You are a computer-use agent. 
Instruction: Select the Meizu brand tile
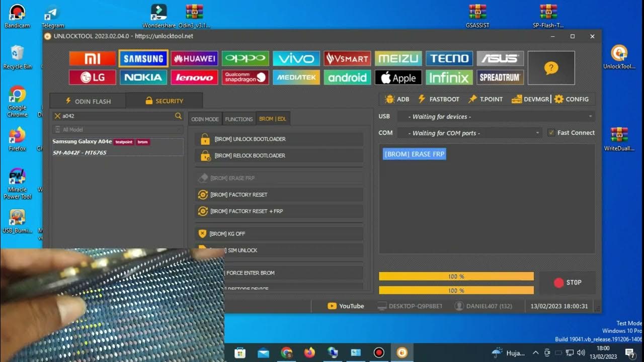[398, 59]
